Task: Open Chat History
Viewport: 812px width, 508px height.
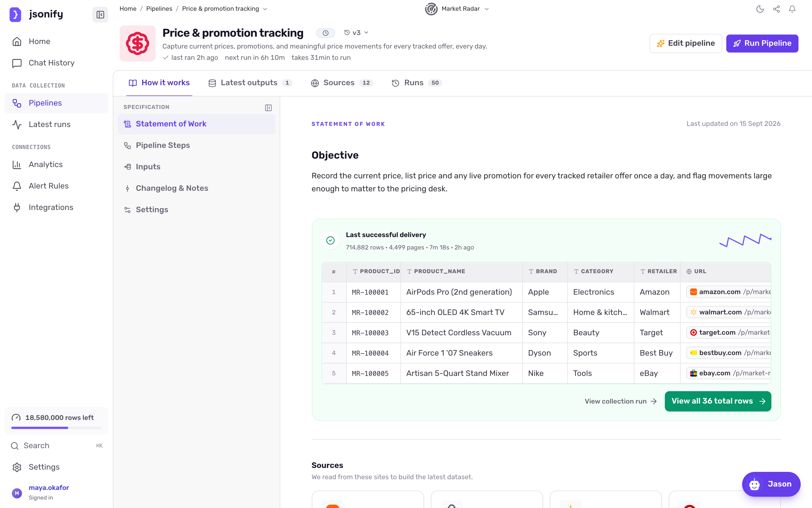Action: pyautogui.click(x=56, y=63)
